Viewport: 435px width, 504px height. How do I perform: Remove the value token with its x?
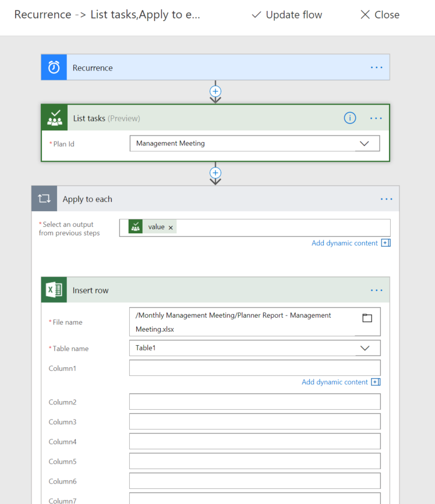pyautogui.click(x=171, y=228)
